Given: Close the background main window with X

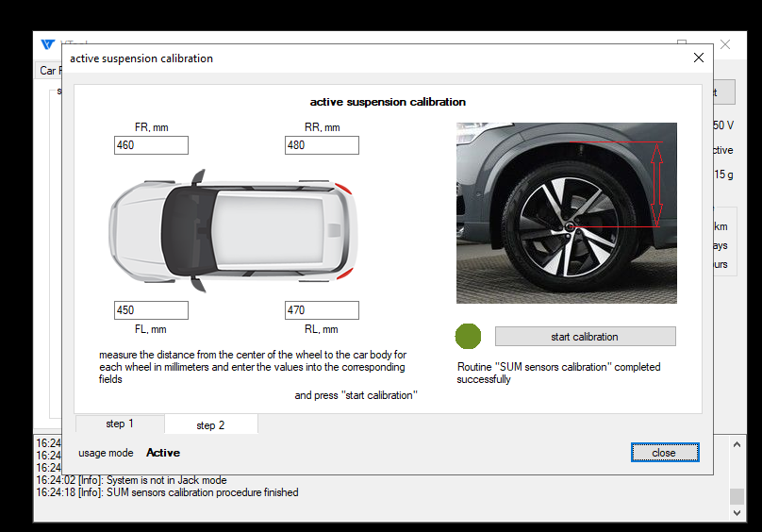Looking at the screenshot, I should coord(725,44).
